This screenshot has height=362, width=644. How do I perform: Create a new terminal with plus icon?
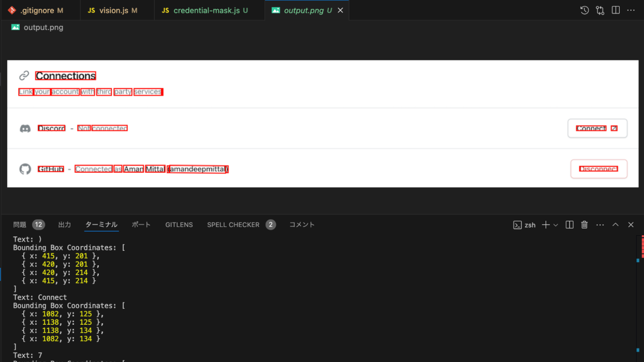(546, 225)
